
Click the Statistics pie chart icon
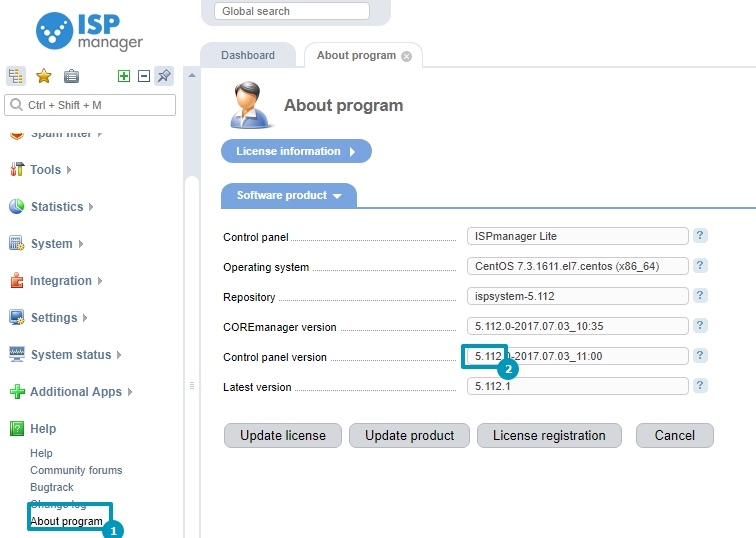coord(17,206)
